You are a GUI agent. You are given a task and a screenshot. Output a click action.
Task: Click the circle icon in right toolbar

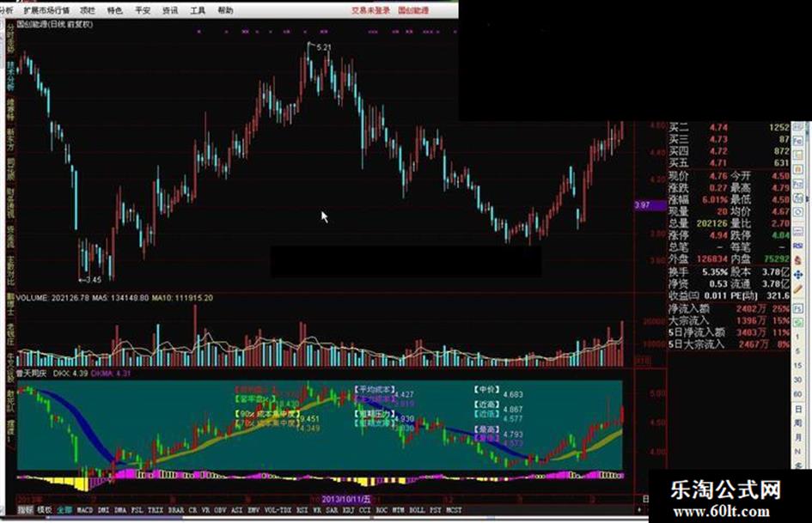(797, 212)
